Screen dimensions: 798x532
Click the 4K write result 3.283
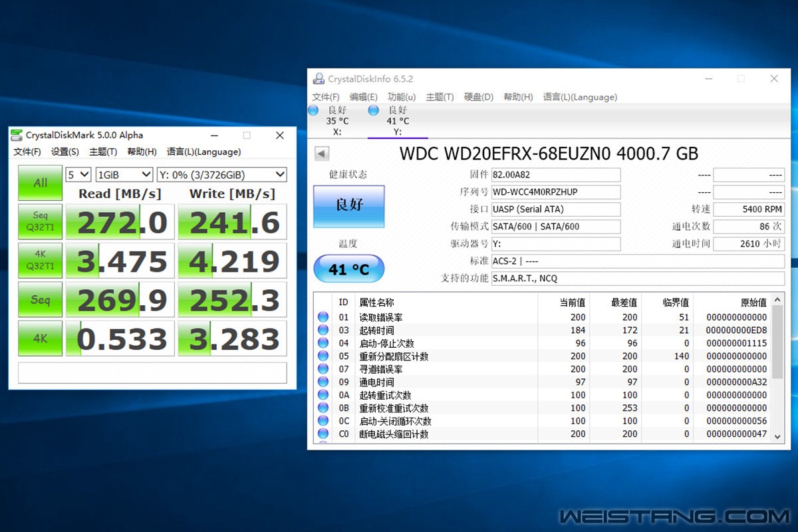tap(233, 338)
